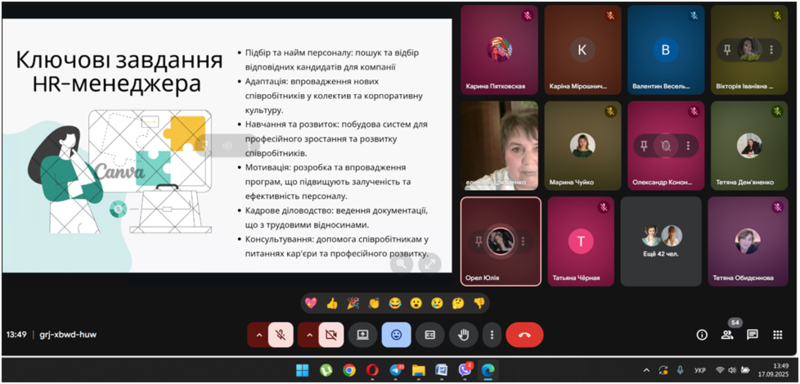Toggle the camera off button
The height and width of the screenshot is (384, 800).
pyautogui.click(x=331, y=335)
